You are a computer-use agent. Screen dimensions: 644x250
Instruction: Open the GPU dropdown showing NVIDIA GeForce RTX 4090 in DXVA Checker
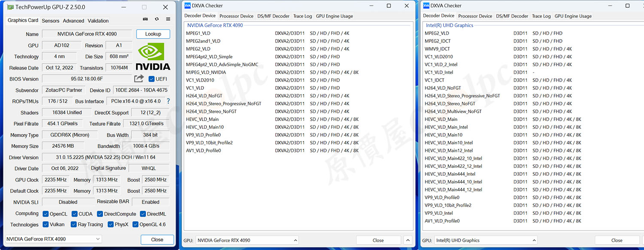(x=247, y=241)
